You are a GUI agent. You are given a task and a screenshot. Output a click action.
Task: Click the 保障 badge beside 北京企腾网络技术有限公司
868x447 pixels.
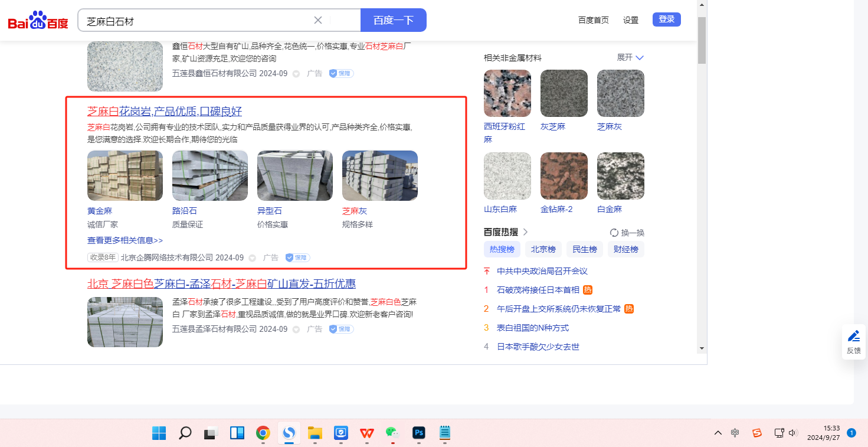point(297,258)
